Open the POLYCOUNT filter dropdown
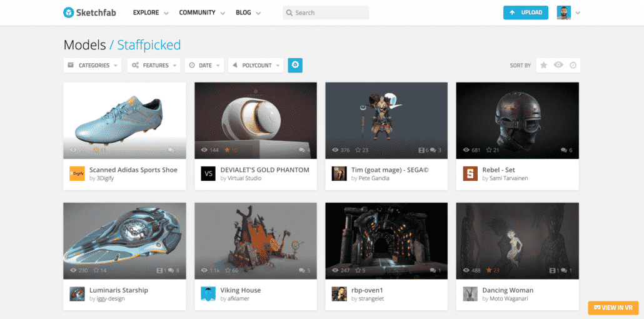This screenshot has width=644, height=319. pos(256,65)
